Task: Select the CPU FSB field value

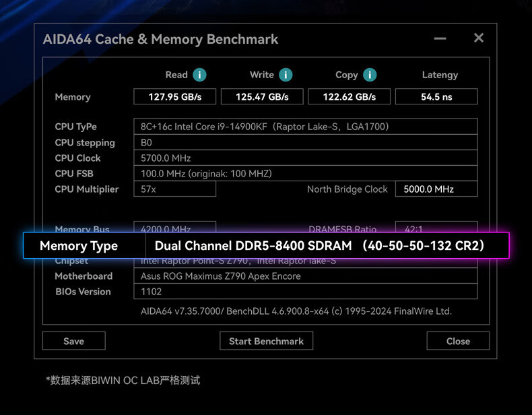Action: click(305, 173)
